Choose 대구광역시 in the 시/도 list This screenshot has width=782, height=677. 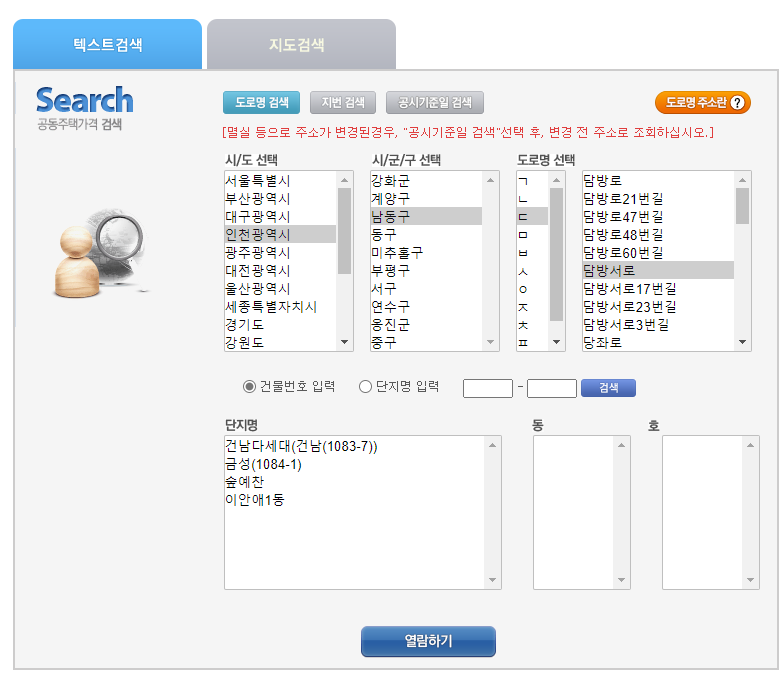(x=280, y=217)
